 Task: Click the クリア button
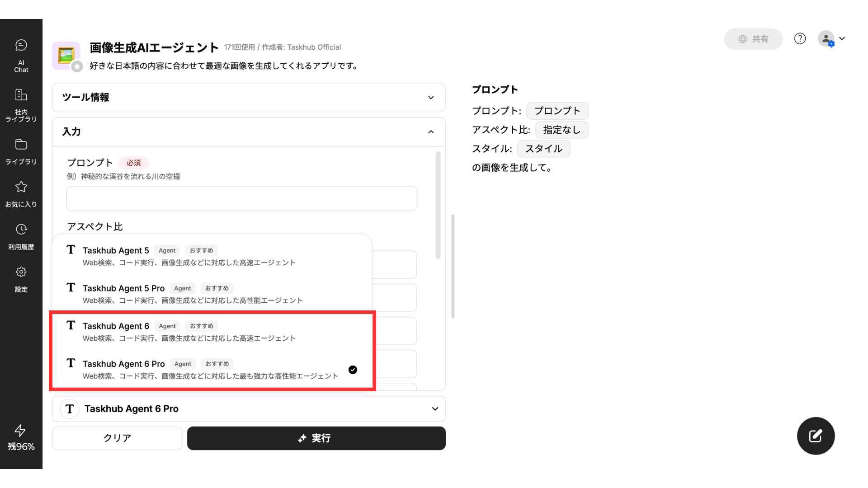click(117, 438)
